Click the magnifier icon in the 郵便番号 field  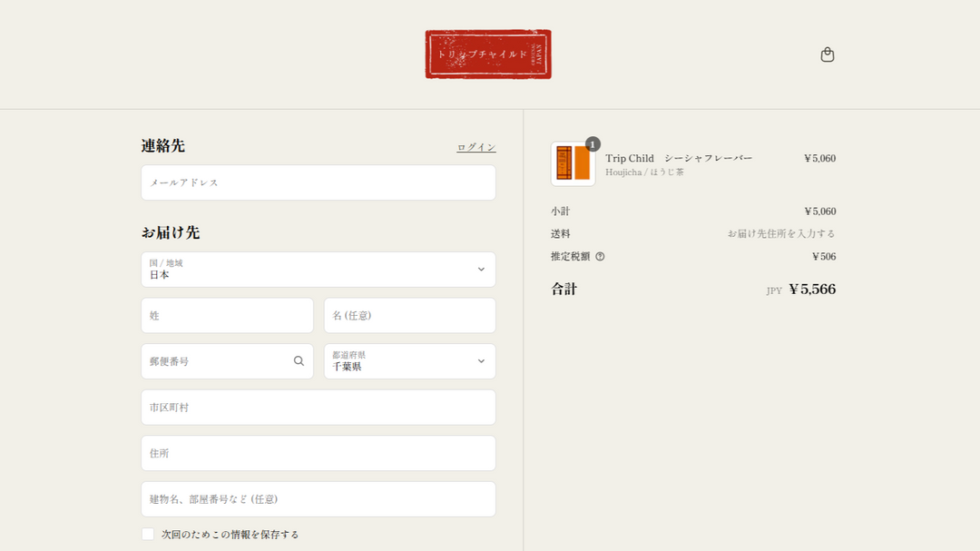(x=299, y=361)
